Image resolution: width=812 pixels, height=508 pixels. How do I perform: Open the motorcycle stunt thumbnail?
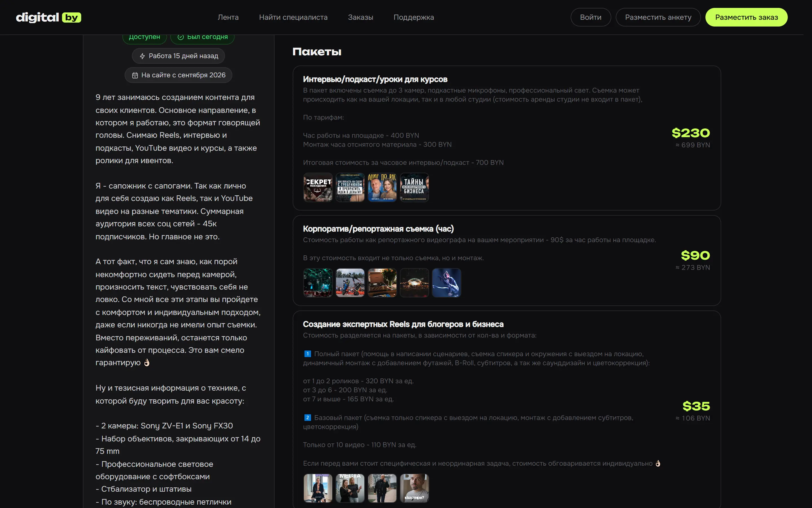click(x=350, y=283)
